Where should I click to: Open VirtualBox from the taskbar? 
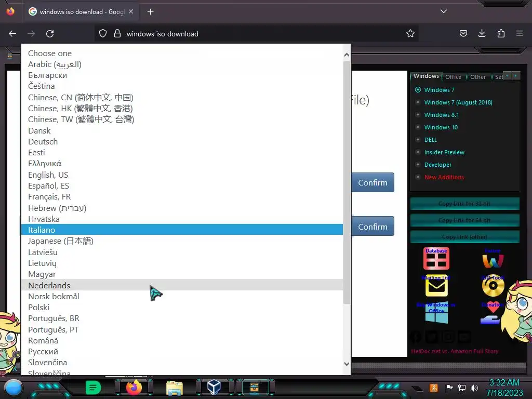click(x=214, y=387)
